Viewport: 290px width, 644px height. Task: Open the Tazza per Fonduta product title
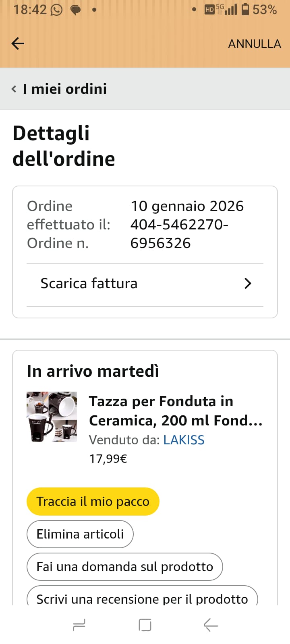coord(175,411)
